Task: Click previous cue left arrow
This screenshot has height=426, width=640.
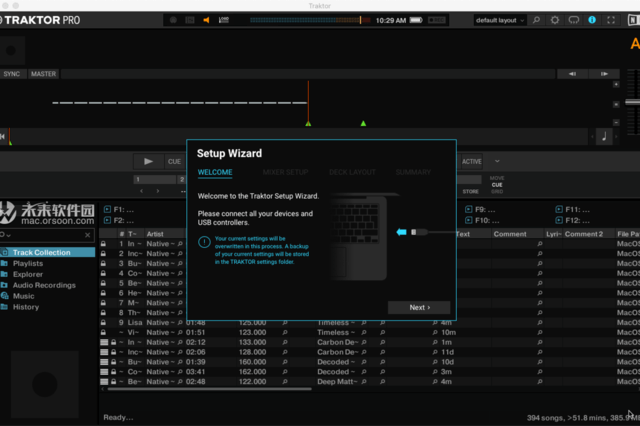Action: (x=142, y=191)
